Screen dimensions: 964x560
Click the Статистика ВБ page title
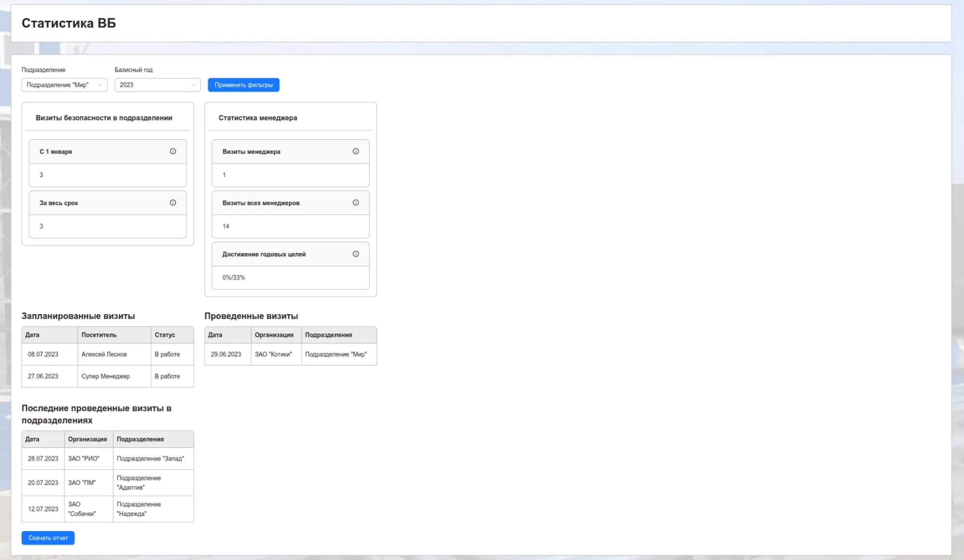tap(69, 23)
